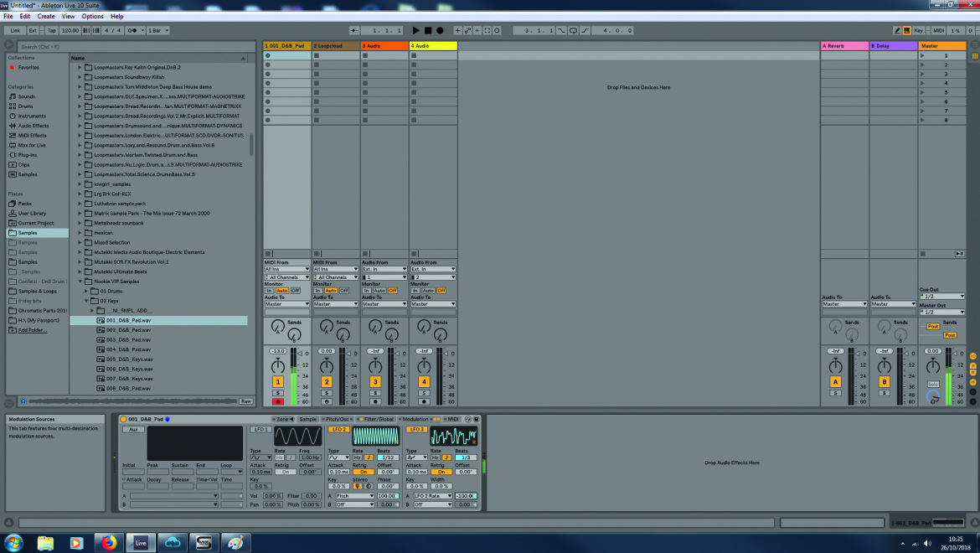Expand the 01 Drums folder

click(x=86, y=292)
